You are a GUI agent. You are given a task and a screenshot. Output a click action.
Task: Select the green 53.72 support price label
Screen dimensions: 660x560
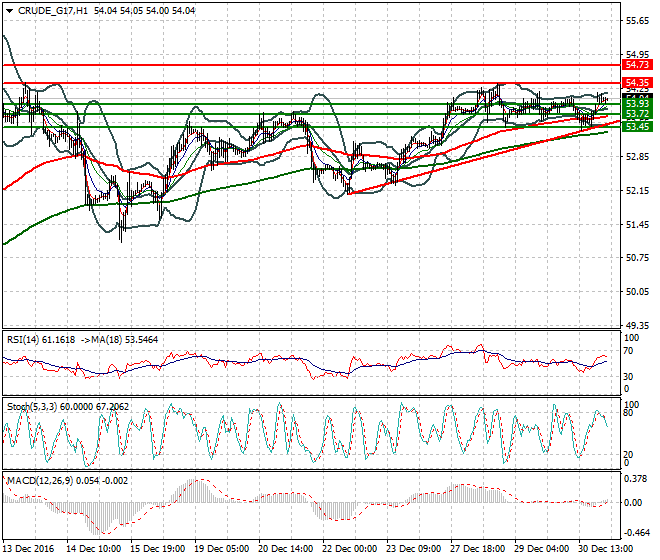click(x=637, y=114)
